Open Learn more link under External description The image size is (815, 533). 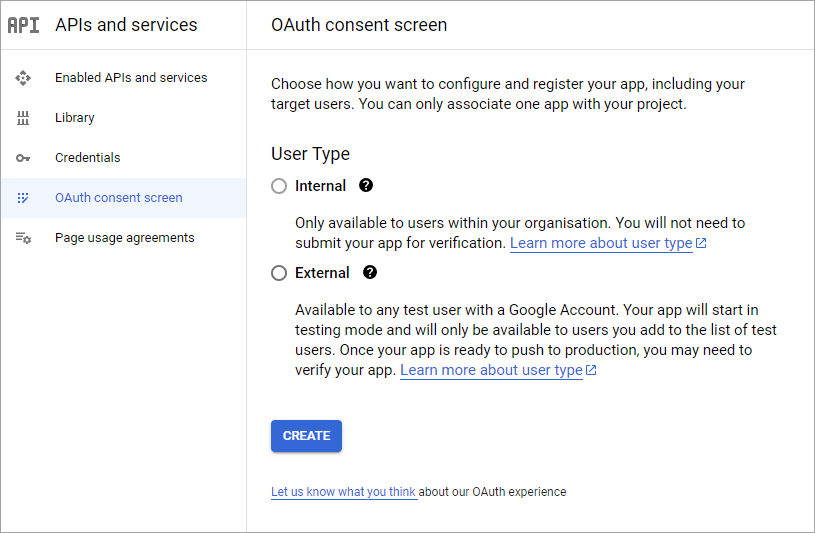point(492,370)
